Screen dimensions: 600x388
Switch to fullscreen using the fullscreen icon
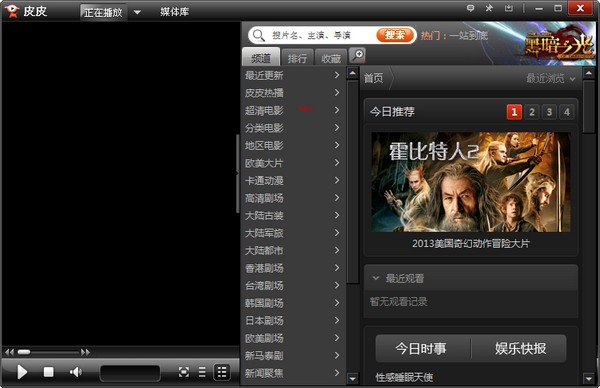(x=184, y=372)
